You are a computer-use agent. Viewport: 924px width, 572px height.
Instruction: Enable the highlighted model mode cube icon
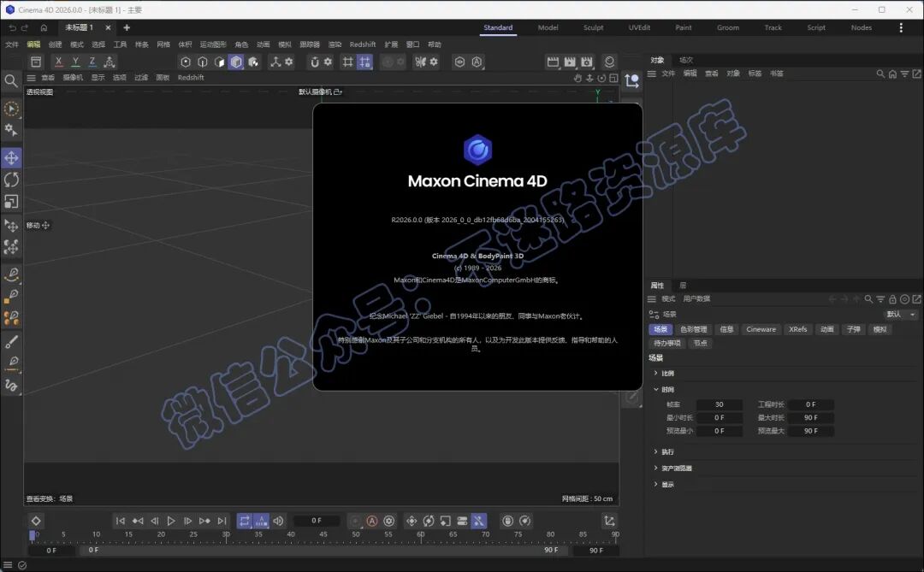click(236, 62)
